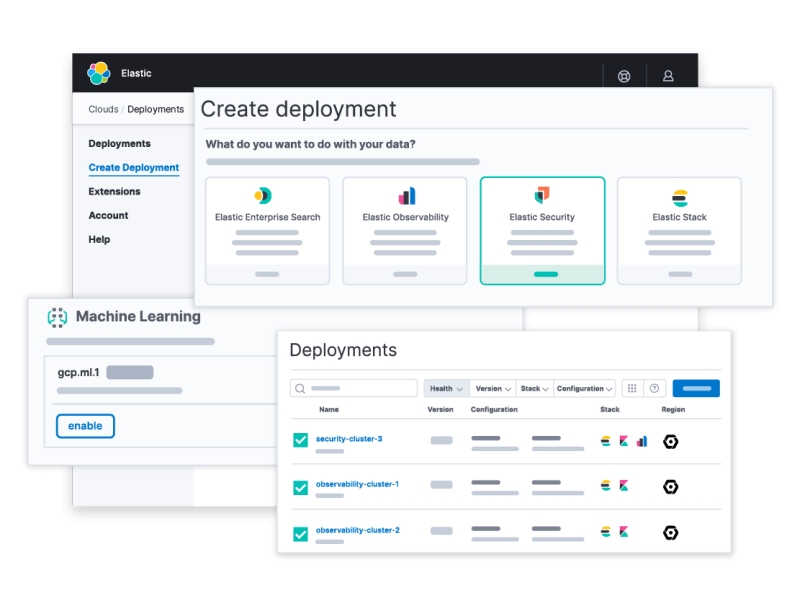Open Help in the sidebar menu

[99, 240]
